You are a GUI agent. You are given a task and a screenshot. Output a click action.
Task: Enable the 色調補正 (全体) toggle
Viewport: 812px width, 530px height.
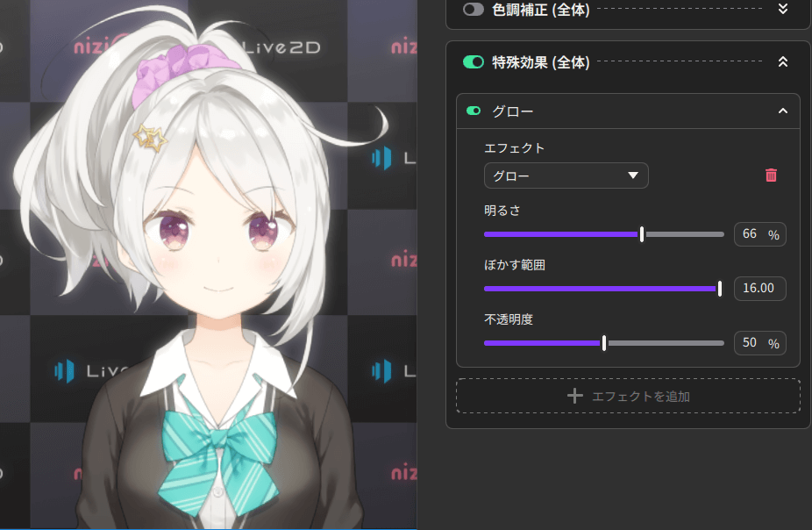click(x=474, y=9)
